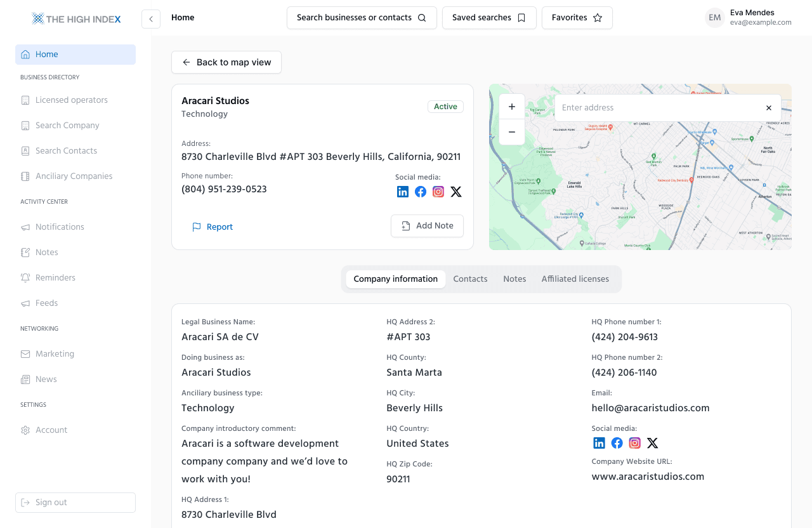Click the HQ Country value United States

417,444
